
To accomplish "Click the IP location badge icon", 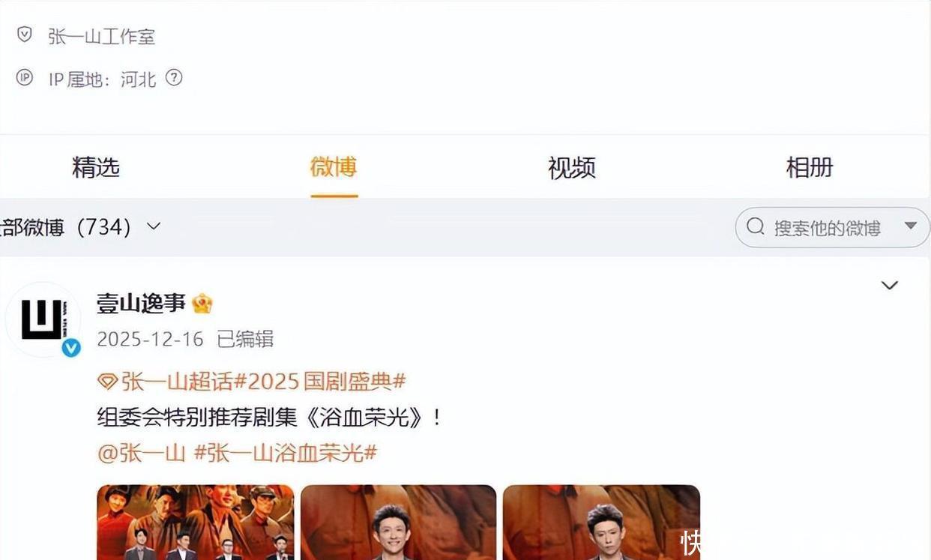I will [x=25, y=78].
